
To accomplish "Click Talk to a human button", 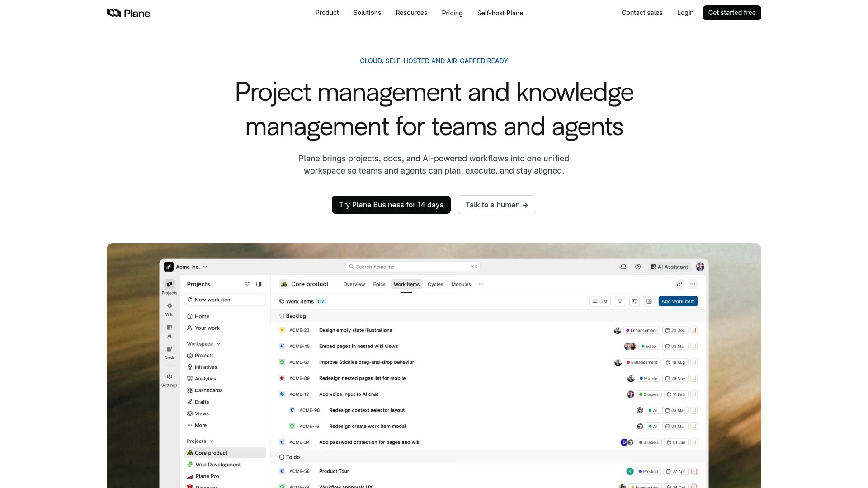I will point(497,205).
